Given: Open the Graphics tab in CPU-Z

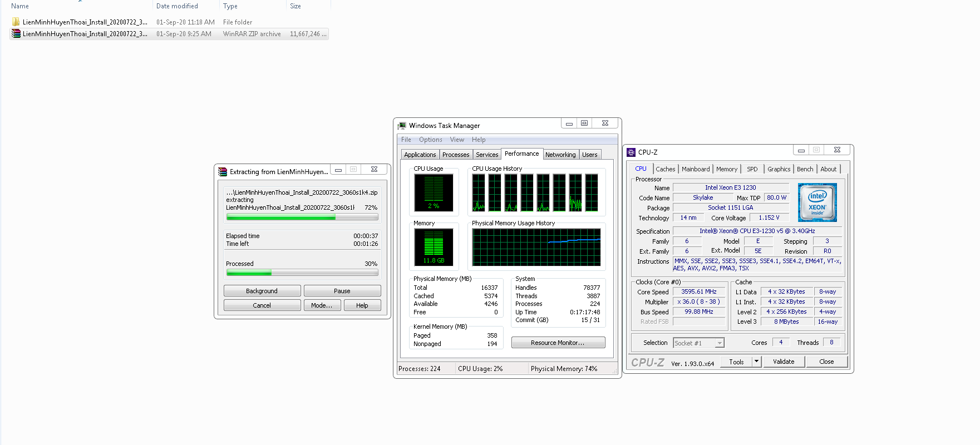Looking at the screenshot, I should 779,169.
